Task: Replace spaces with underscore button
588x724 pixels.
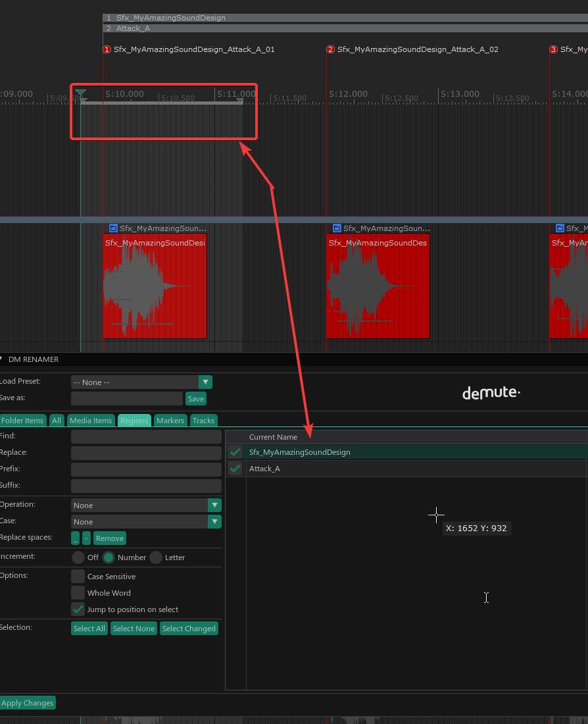Action: 75,538
